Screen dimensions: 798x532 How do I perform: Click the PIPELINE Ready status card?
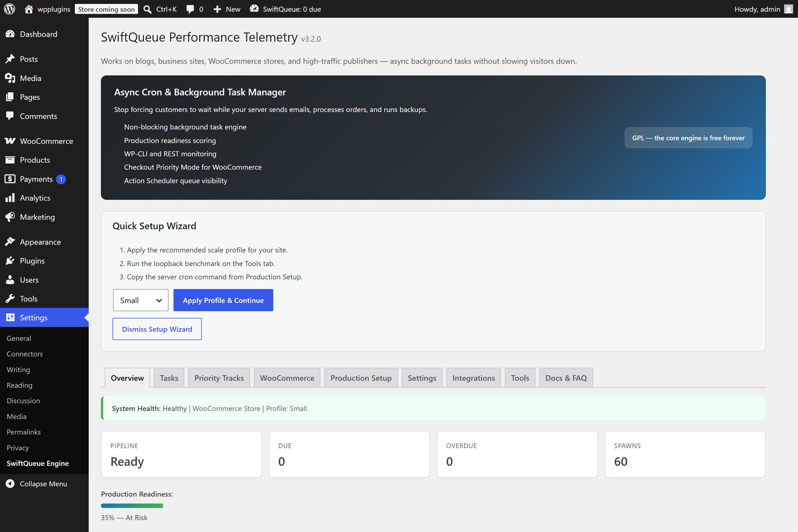(x=181, y=454)
